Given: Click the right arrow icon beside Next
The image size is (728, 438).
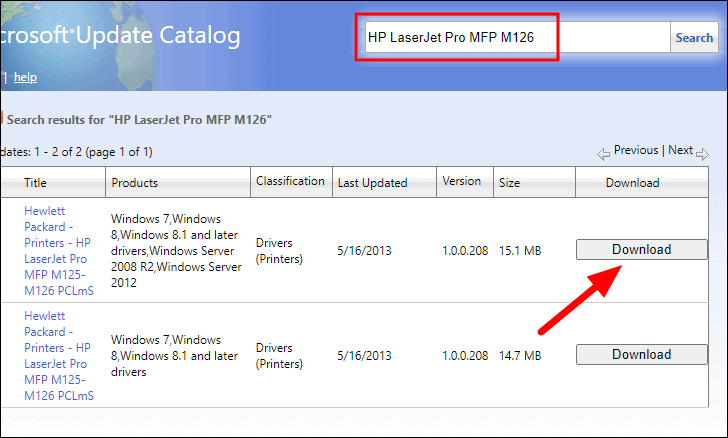Looking at the screenshot, I should pyautogui.click(x=702, y=154).
